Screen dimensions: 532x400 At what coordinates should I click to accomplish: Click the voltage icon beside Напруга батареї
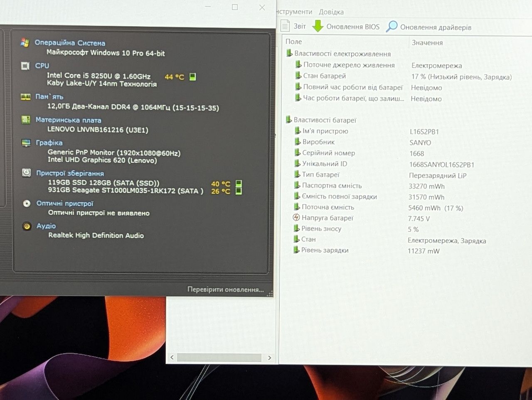[296, 218]
